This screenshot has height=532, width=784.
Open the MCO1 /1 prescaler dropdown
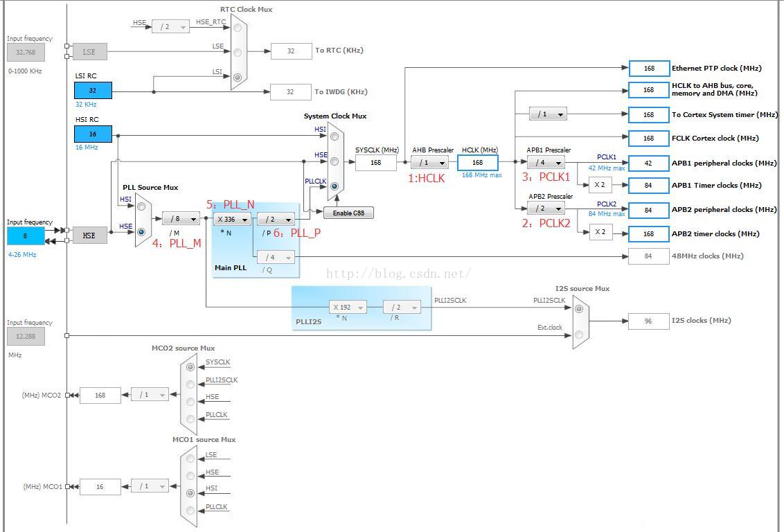(x=150, y=486)
